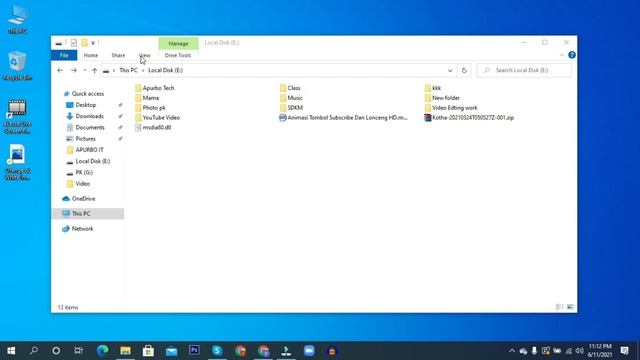Open the Quick Access Toolbar customize dropdown
Screen dimensions: 640x360
point(93,43)
